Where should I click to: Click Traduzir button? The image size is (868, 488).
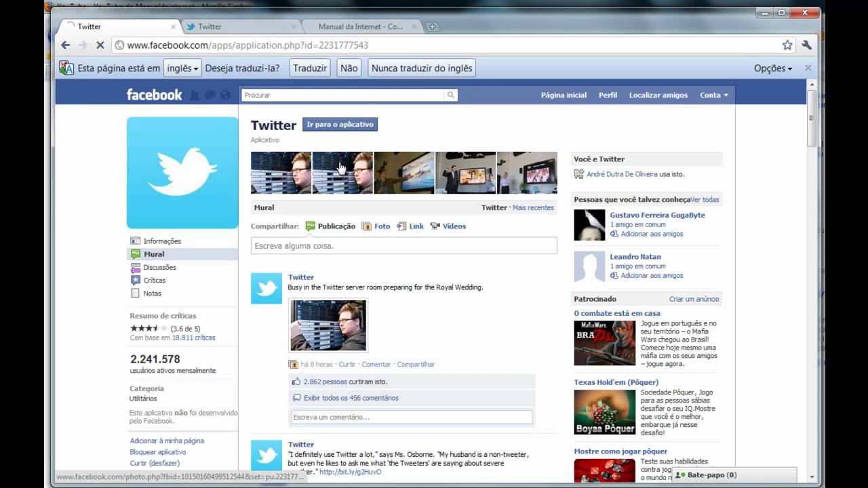point(310,68)
